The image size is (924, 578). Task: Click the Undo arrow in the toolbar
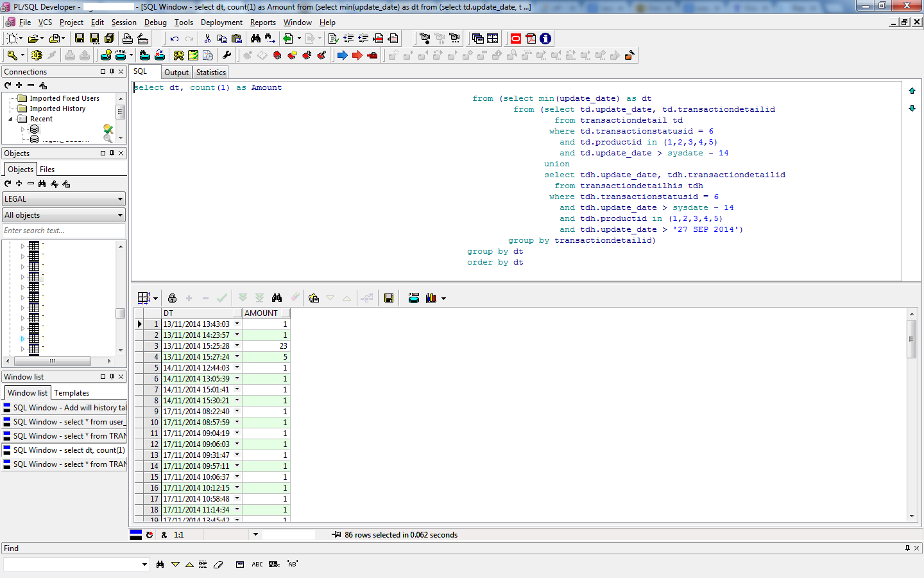click(174, 39)
